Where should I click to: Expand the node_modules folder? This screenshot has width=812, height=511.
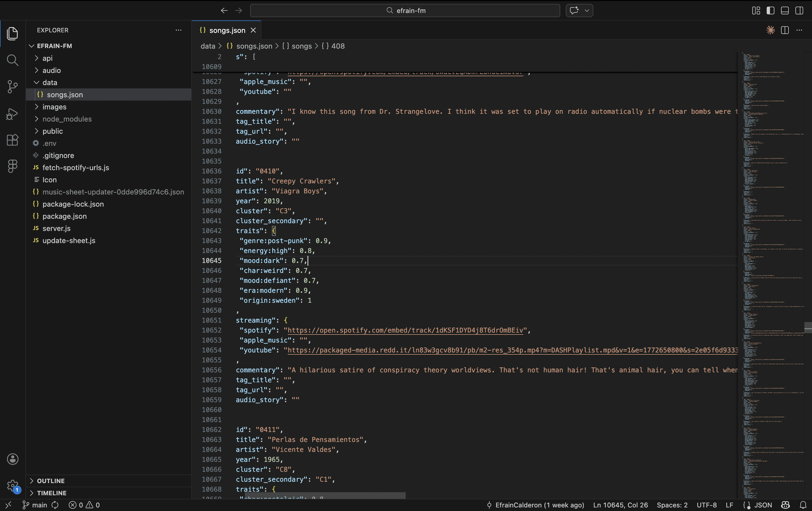(x=67, y=119)
